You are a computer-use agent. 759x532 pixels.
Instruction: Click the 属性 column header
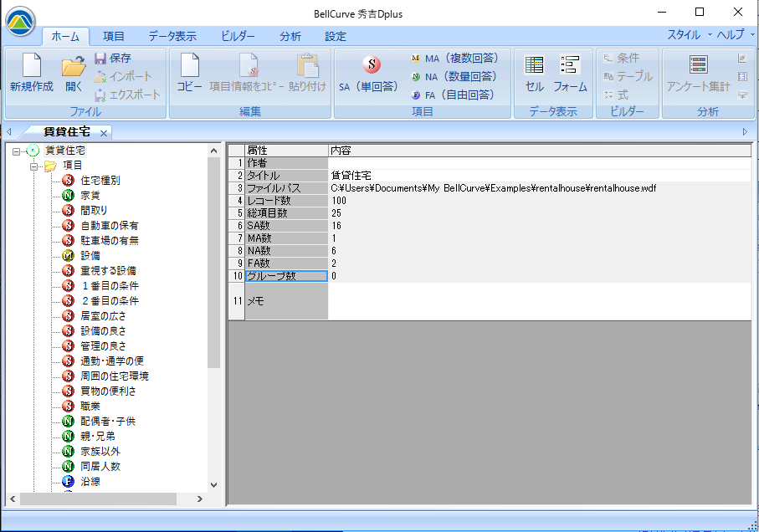(286, 151)
